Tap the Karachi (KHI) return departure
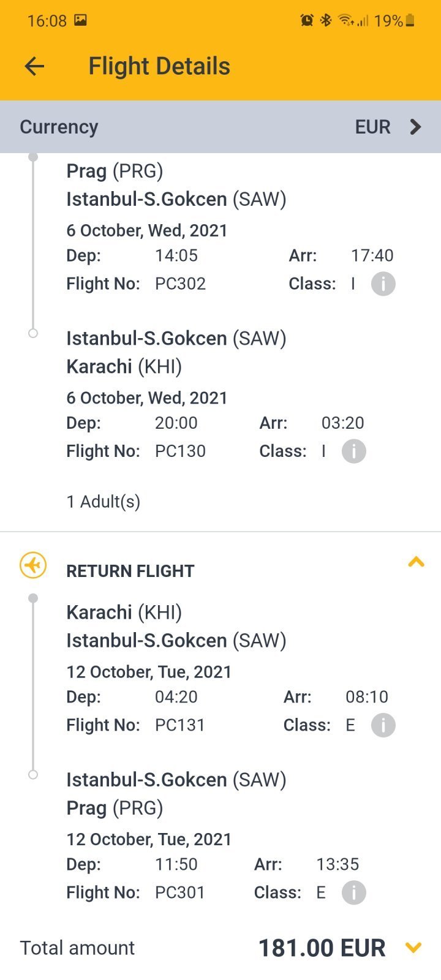 coord(124,612)
